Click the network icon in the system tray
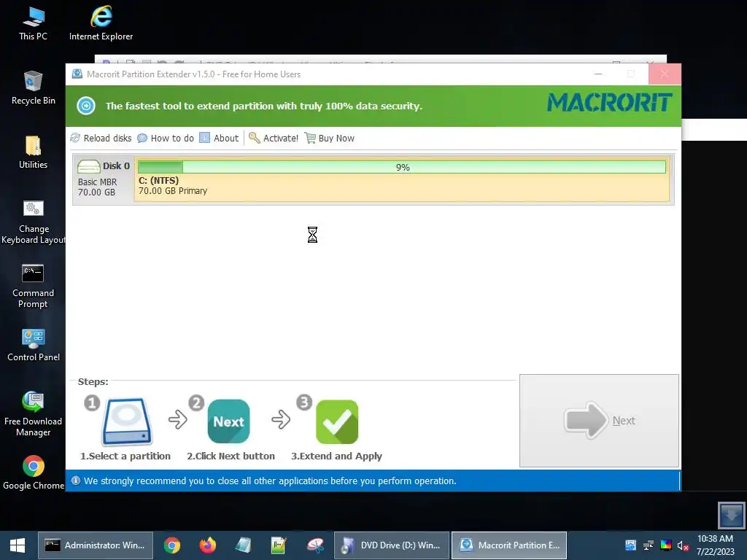Screen dimensions: 747x560 pyautogui.click(x=649, y=545)
